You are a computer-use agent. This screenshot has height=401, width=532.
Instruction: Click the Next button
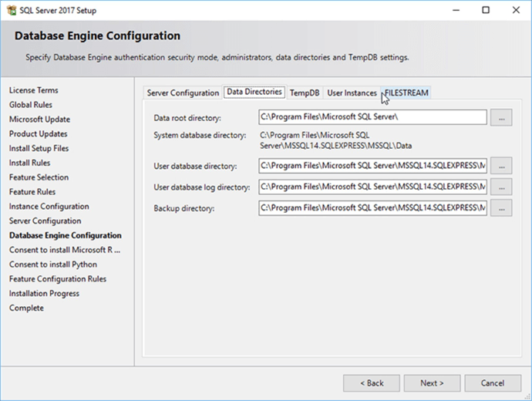[432, 383]
